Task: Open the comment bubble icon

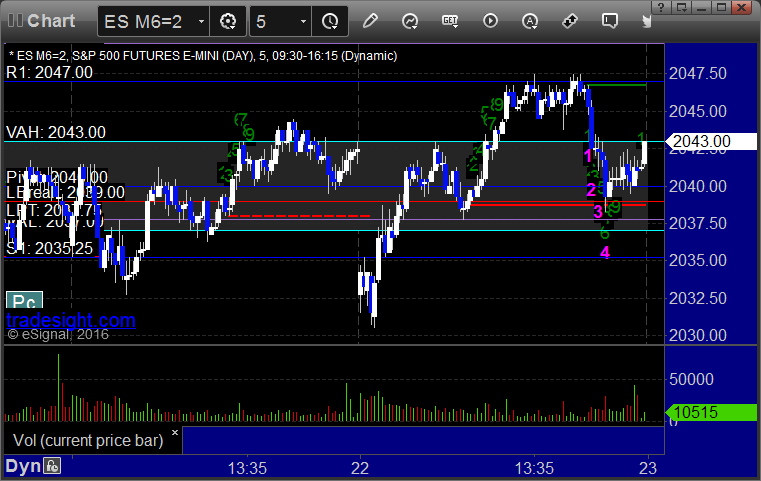Action: 610,21
